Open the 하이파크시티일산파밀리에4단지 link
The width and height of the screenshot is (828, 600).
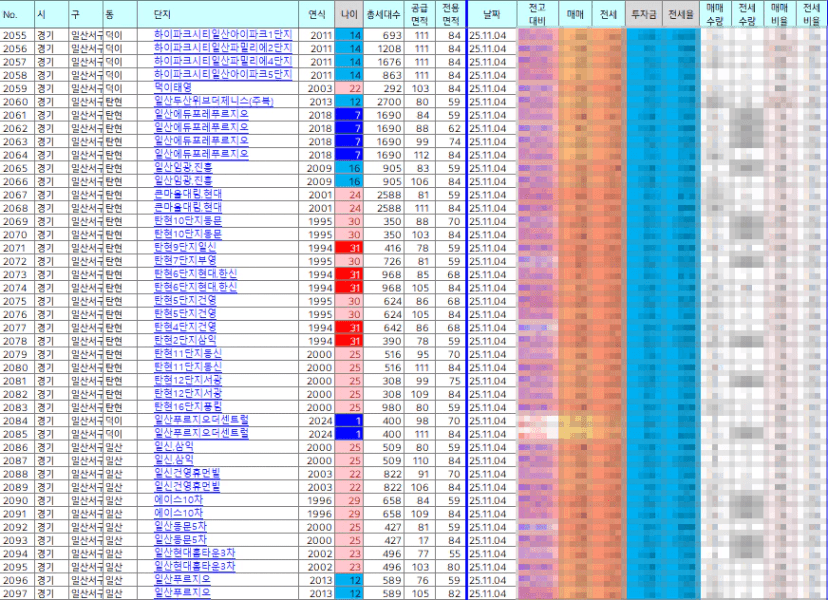[223, 61]
